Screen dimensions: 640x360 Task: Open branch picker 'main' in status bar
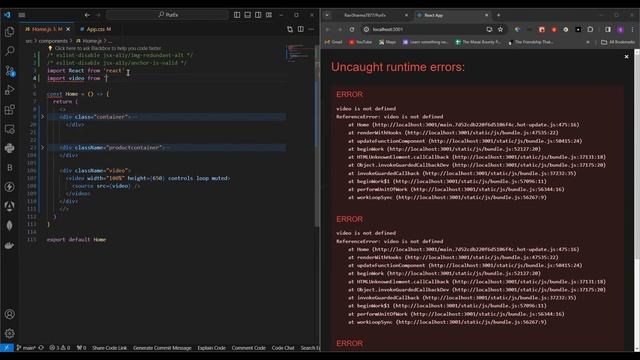[x=26, y=348]
